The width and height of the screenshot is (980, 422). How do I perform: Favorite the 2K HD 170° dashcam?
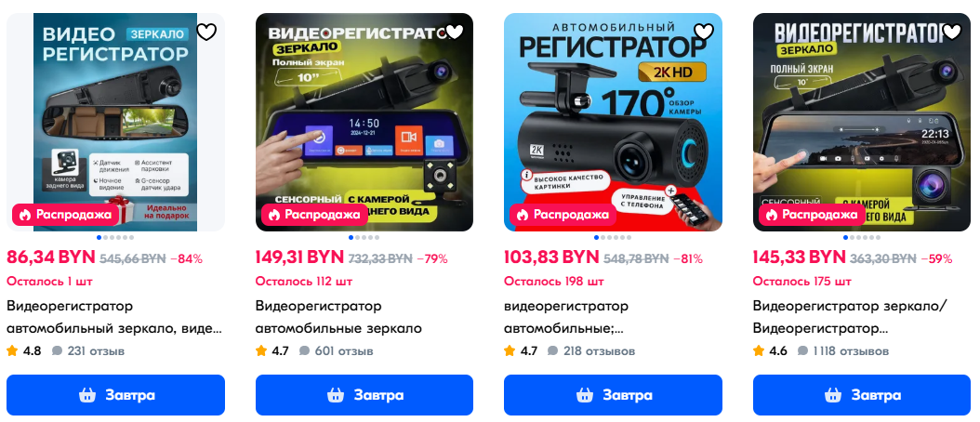coord(704,32)
